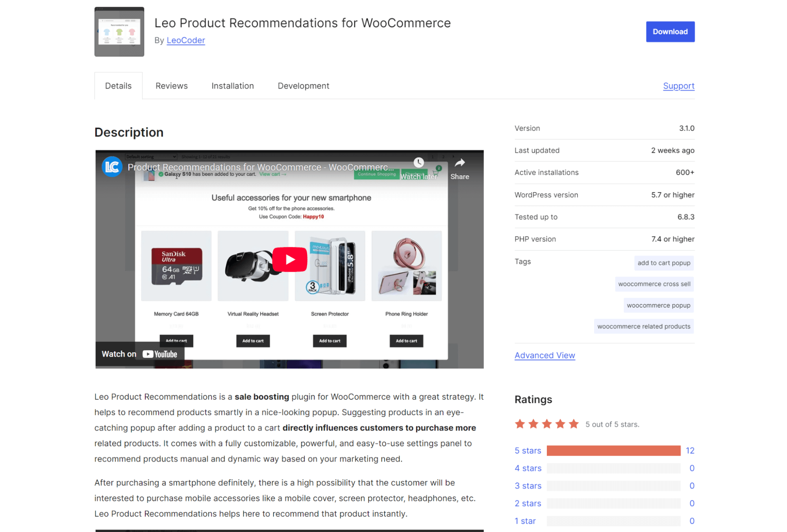Open the Share option on the video
Image resolution: width=787 pixels, height=532 pixels.
click(x=459, y=167)
